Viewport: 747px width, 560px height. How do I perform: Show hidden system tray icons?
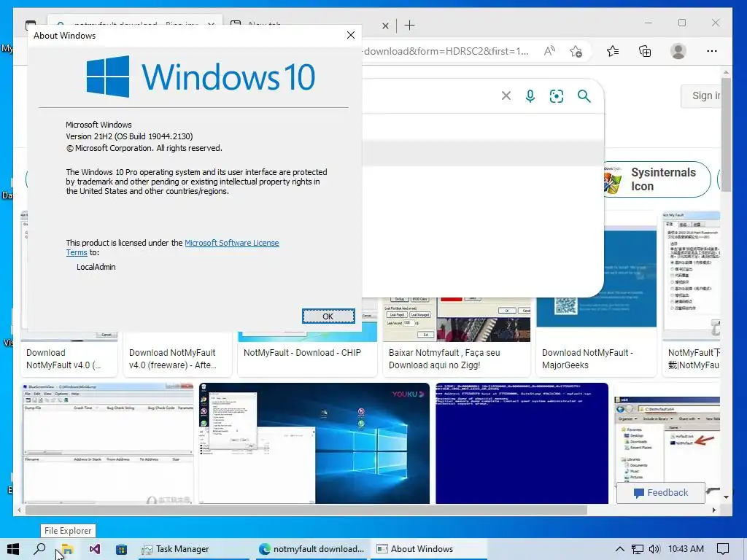click(x=620, y=549)
